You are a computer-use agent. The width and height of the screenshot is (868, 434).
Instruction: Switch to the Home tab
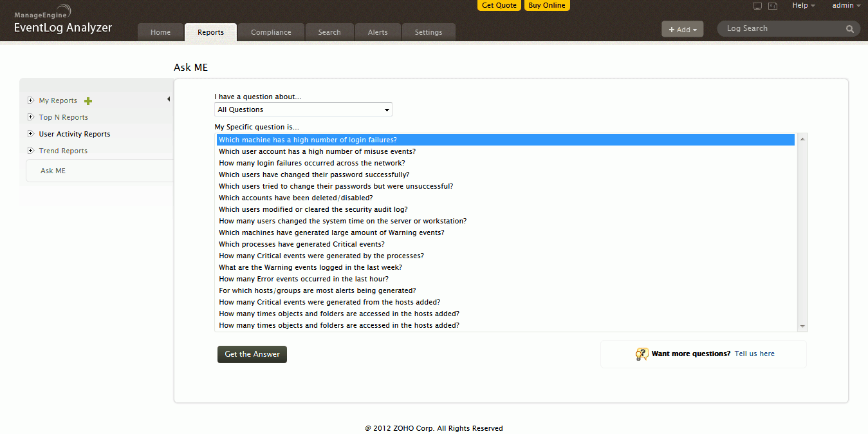(x=160, y=32)
